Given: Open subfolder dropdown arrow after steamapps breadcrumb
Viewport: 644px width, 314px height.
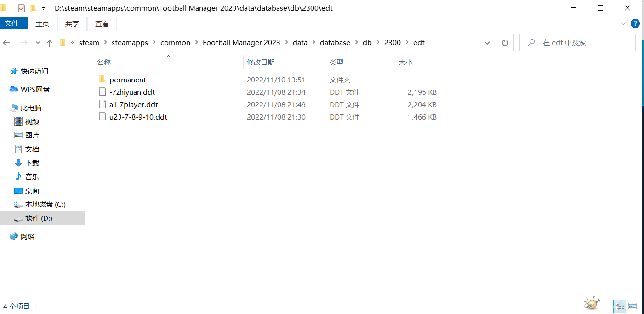Looking at the screenshot, I should click(x=154, y=42).
